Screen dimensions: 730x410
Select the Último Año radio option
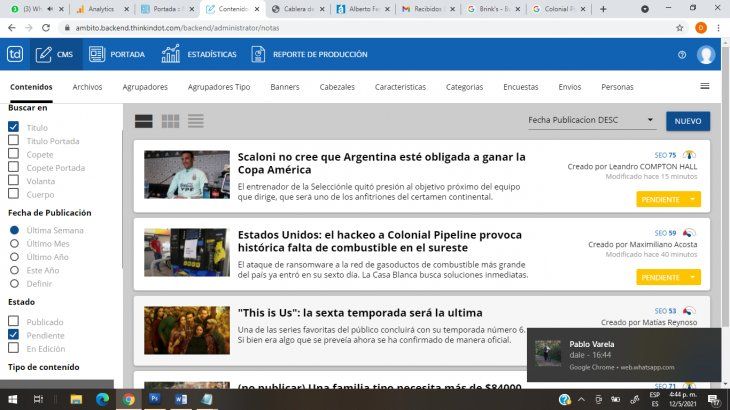point(14,257)
